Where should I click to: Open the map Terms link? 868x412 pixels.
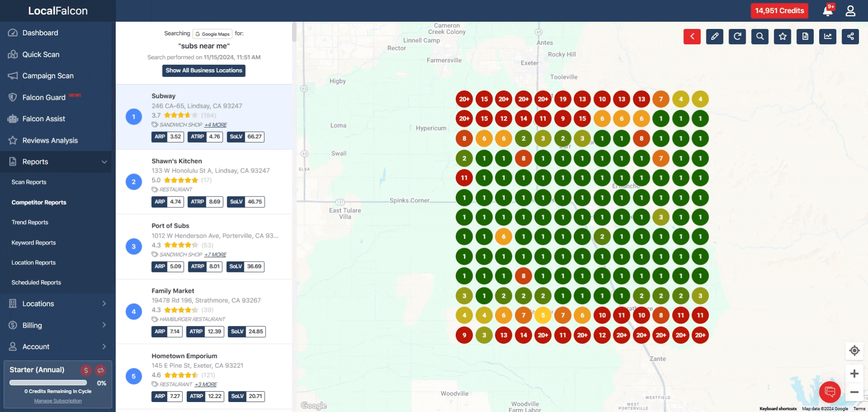[859, 409]
